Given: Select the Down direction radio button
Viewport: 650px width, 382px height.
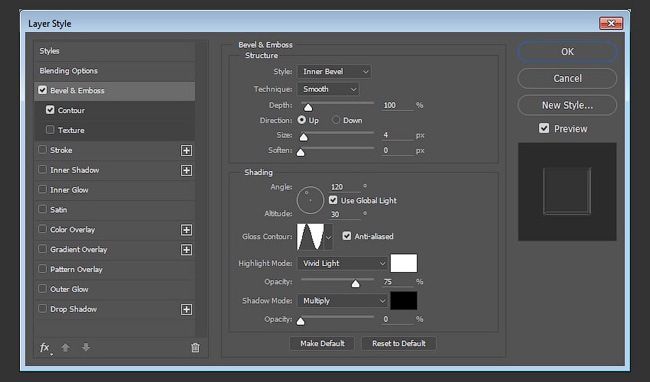Looking at the screenshot, I should click(x=336, y=120).
